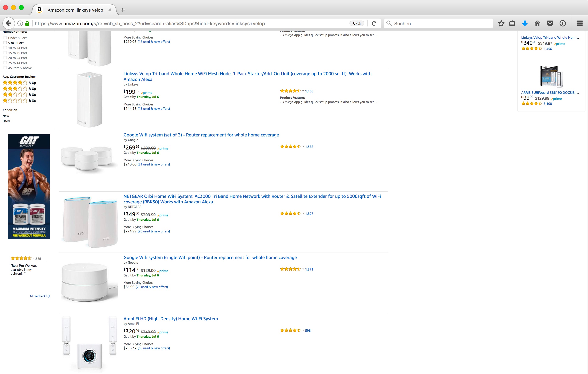Check the 5 to 9 Port filter
The width and height of the screenshot is (588, 374).
click(x=5, y=43)
